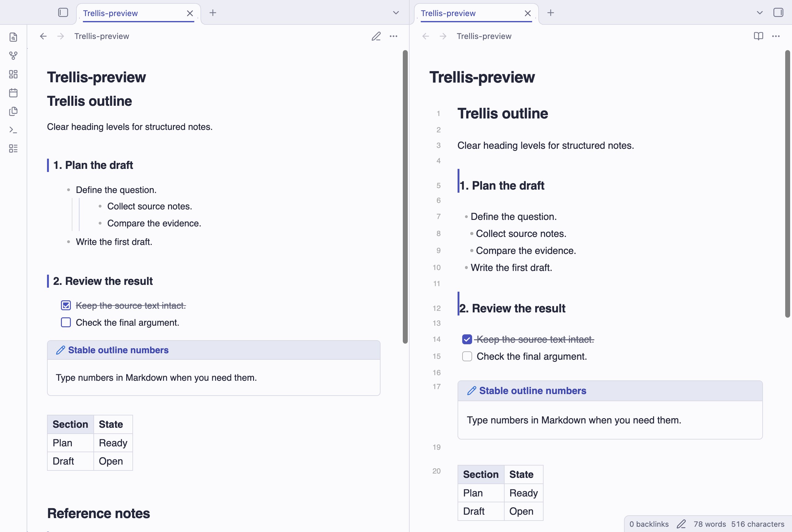Click '78 words' in status bar
The image size is (792, 532).
point(709,524)
